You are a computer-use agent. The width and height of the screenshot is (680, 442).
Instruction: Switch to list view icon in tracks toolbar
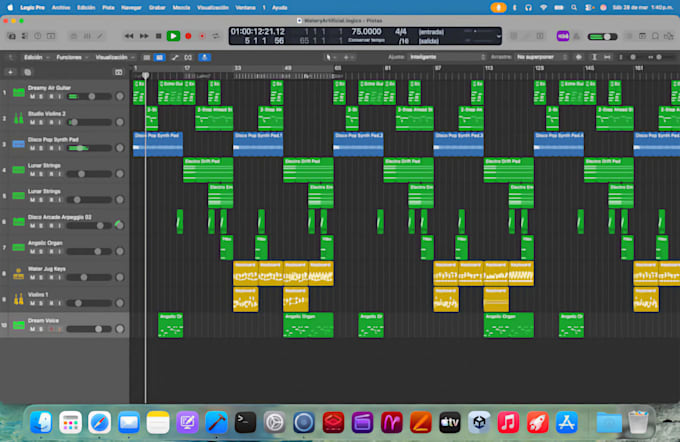pyautogui.click(x=147, y=57)
